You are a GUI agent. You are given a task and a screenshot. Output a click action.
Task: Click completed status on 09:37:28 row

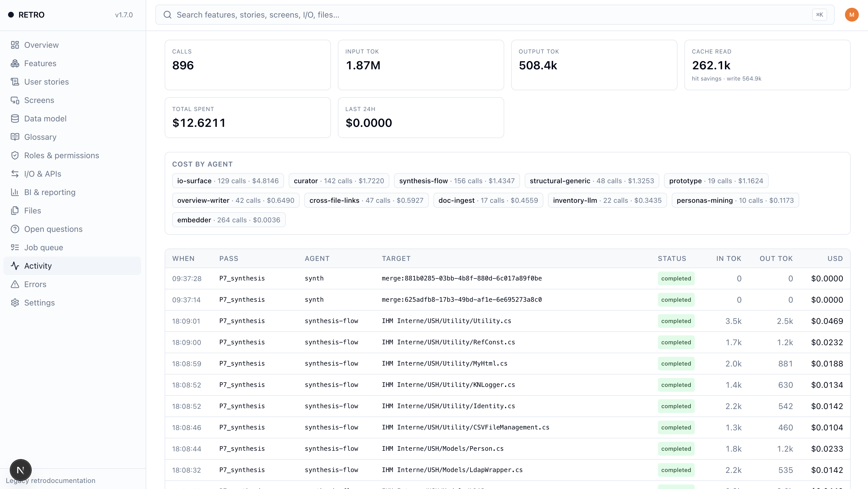click(676, 278)
